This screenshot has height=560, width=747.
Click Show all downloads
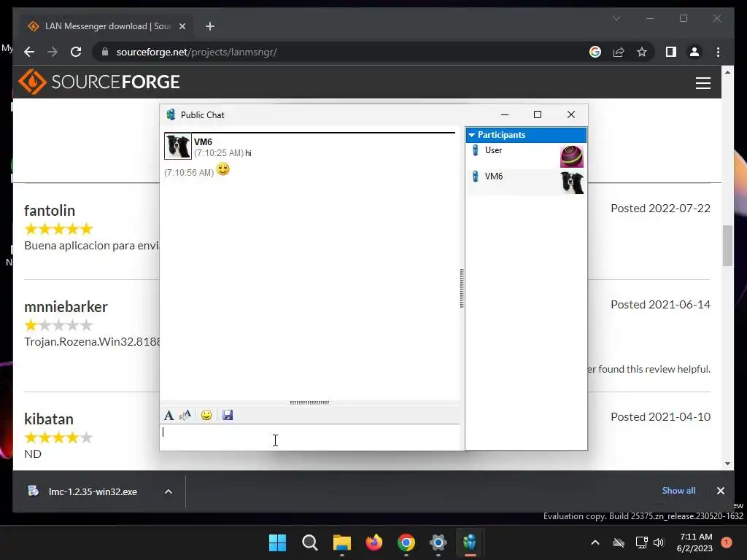678,491
